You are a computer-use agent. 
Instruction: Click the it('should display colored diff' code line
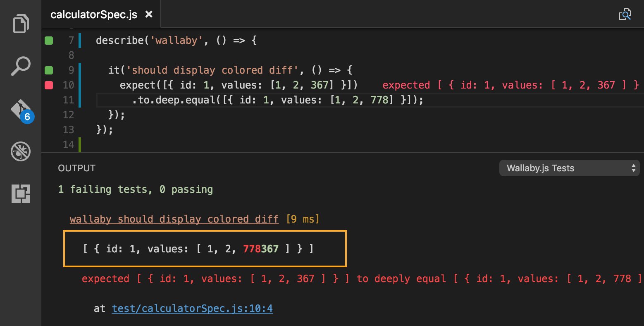pos(230,70)
